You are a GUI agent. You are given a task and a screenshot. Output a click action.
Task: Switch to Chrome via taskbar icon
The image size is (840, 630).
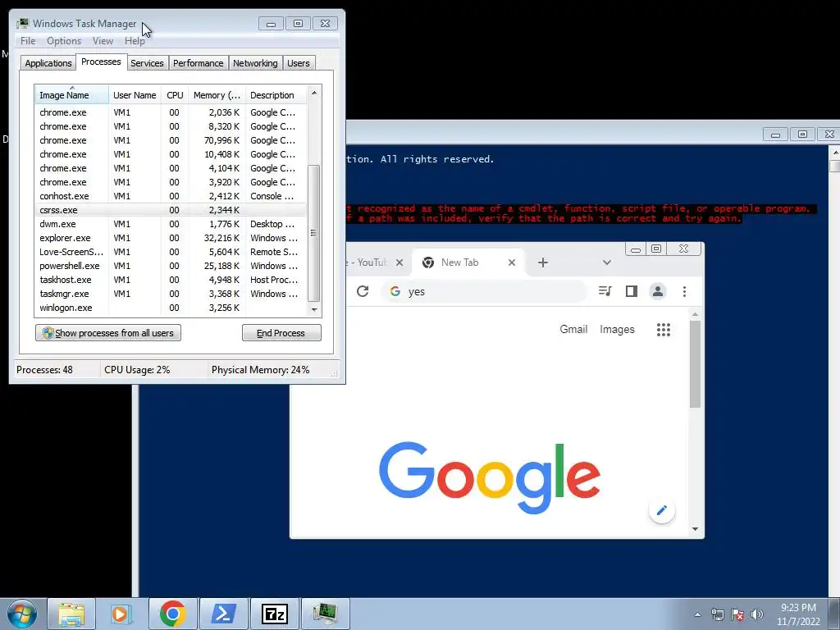point(172,614)
